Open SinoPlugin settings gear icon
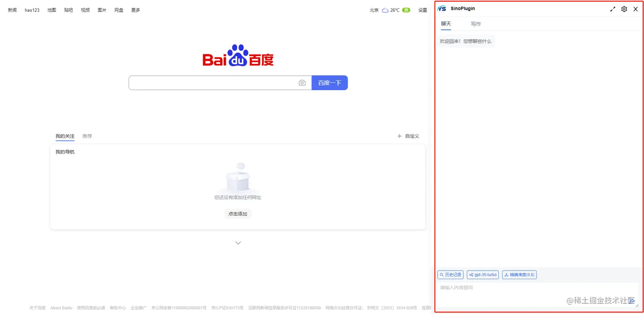Image resolution: width=644 pixels, height=314 pixels. (x=624, y=9)
